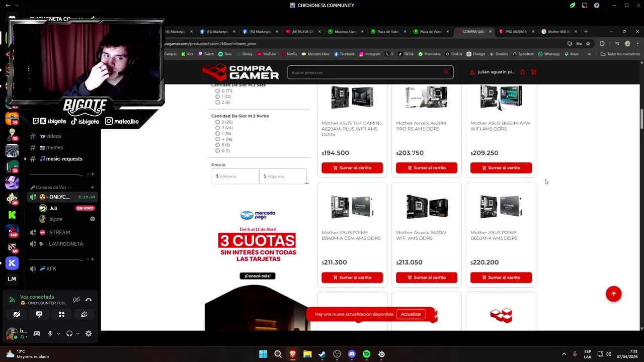644x362 pixels.
Task: Open Discord activities launcher icon
Action: pos(61,314)
